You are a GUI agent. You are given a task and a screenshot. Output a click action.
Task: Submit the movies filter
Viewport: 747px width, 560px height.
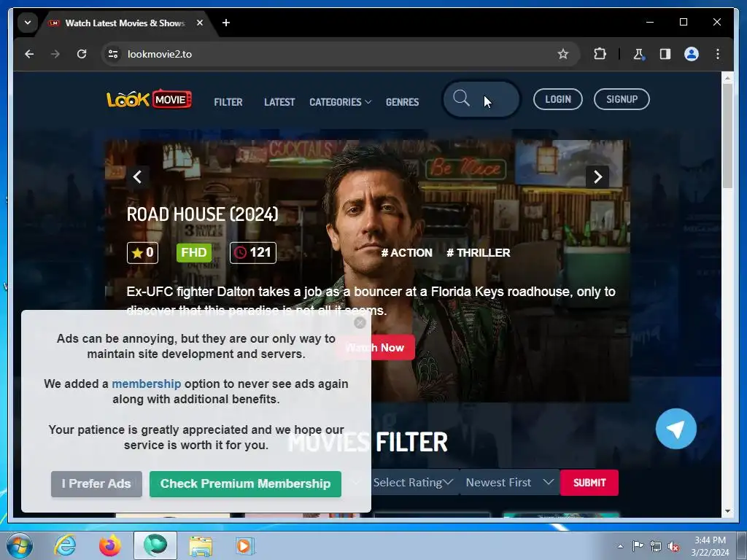pyautogui.click(x=589, y=483)
